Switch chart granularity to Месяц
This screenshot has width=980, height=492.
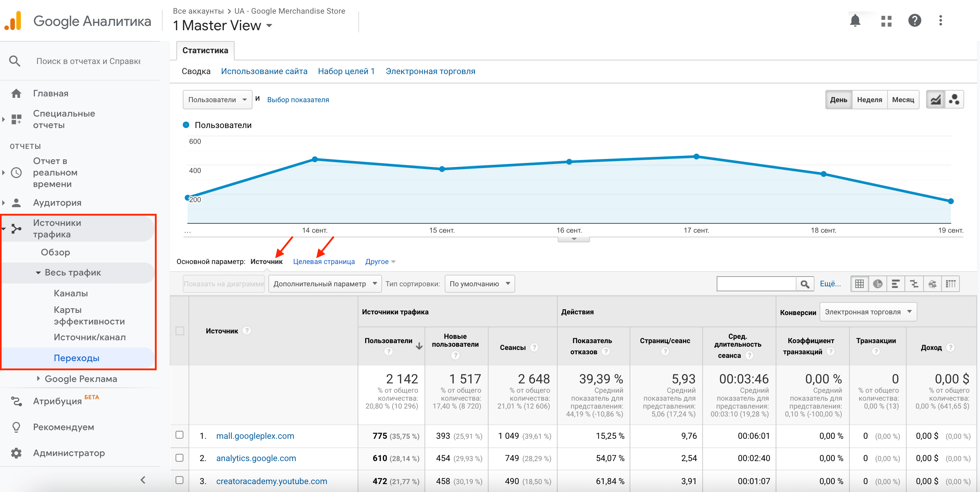(x=903, y=100)
